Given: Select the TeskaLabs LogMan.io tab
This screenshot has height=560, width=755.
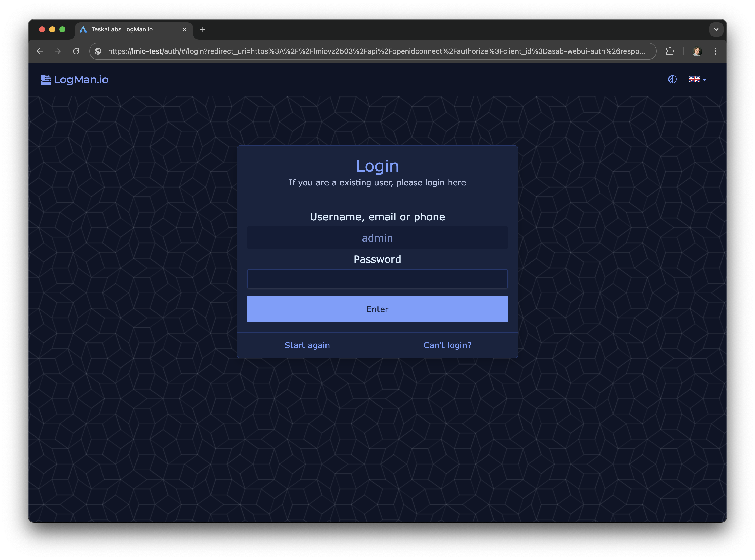Looking at the screenshot, I should click(x=129, y=29).
